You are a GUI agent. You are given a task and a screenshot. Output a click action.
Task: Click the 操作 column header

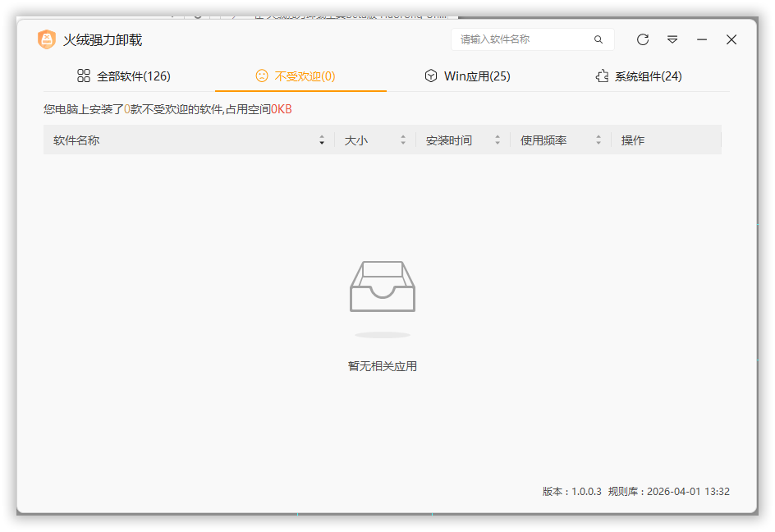point(633,140)
